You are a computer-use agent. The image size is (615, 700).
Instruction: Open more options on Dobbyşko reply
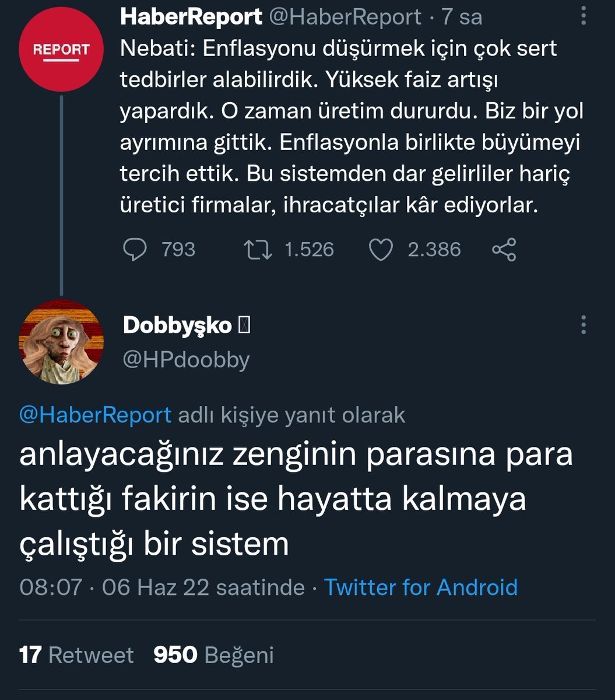(x=584, y=325)
